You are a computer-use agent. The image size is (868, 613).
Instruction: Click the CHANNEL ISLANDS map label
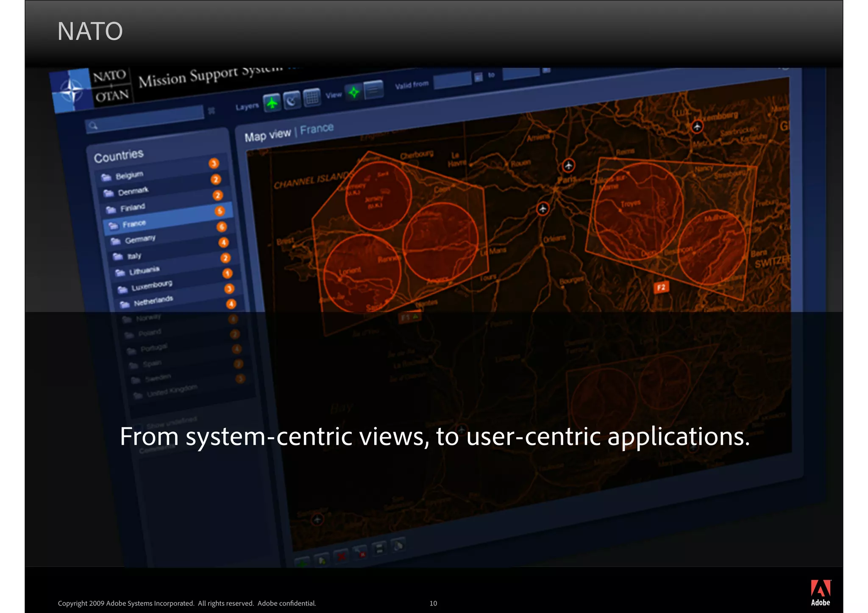tap(314, 180)
